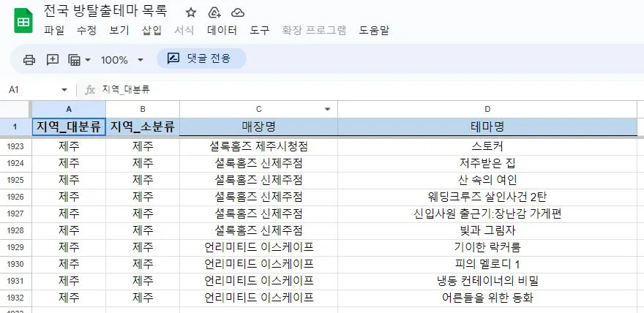Open the 100% zoom dropdown
The height and width of the screenshot is (313, 644).
tap(122, 60)
